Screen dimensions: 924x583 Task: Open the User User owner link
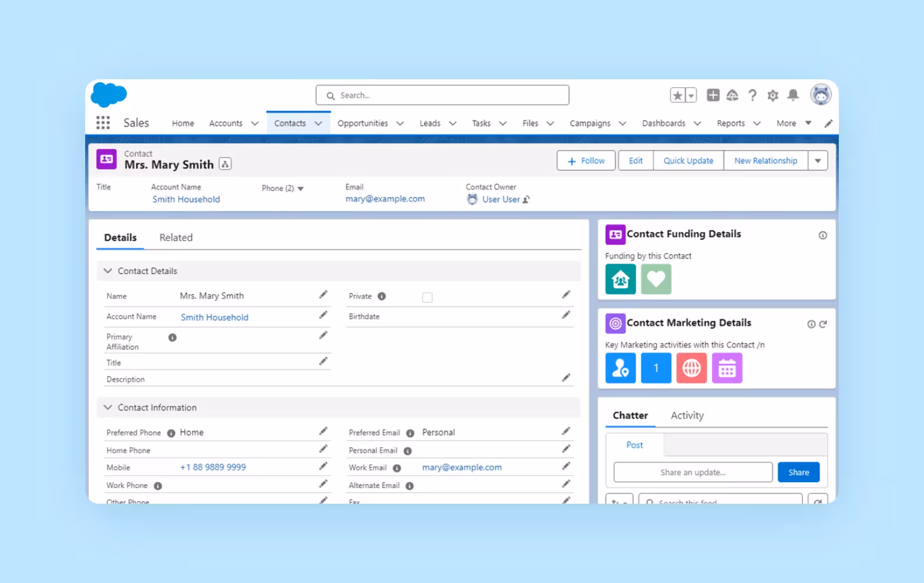coord(501,199)
